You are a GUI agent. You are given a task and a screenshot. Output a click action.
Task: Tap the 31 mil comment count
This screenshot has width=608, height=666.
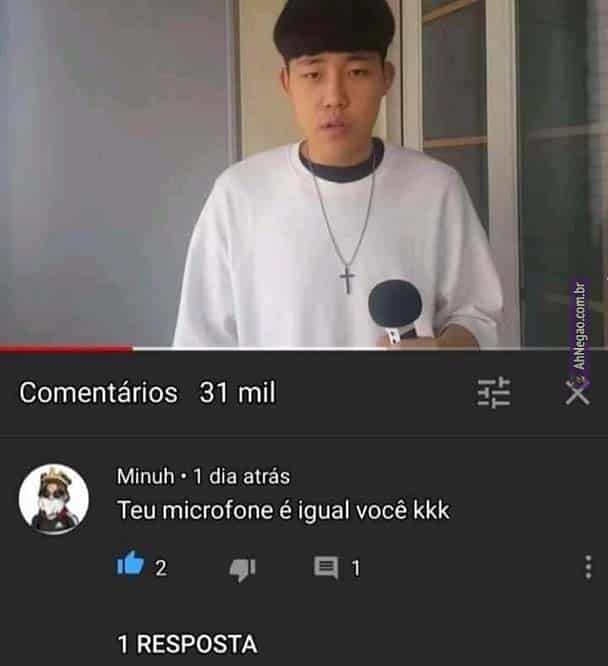pyautogui.click(x=238, y=392)
